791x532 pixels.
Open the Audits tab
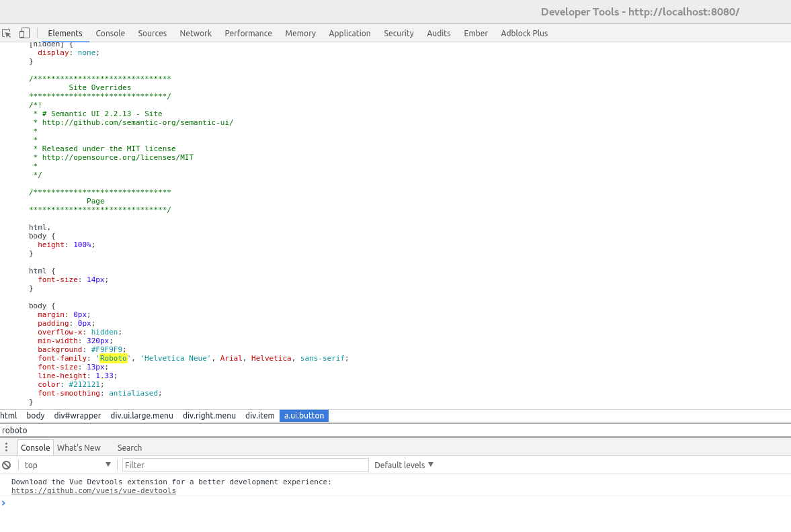click(x=438, y=34)
